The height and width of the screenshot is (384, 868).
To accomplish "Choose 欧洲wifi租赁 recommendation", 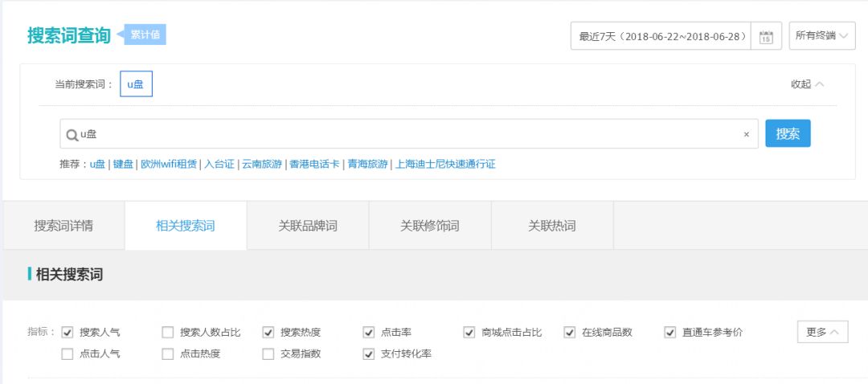I will [169, 165].
